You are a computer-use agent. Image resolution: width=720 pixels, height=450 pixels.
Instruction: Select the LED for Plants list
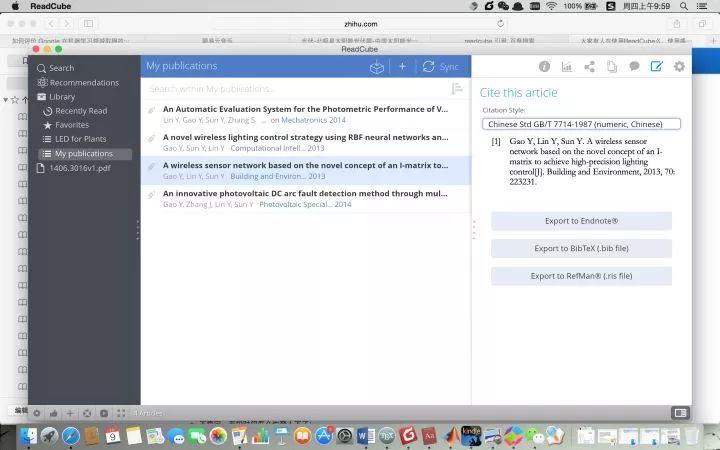[74, 139]
